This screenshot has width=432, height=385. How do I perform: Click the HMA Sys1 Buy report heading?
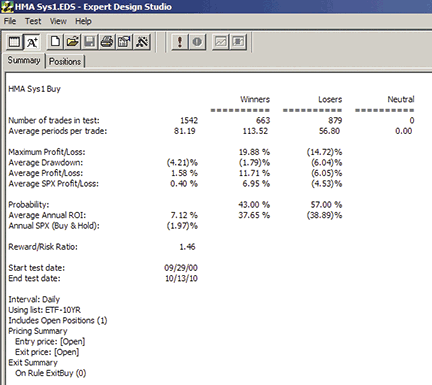pyautogui.click(x=34, y=89)
